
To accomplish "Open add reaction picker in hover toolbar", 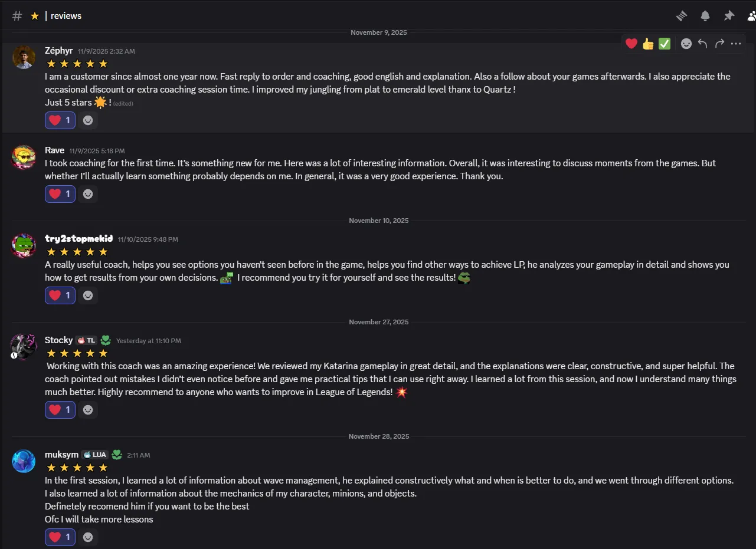I will [686, 44].
